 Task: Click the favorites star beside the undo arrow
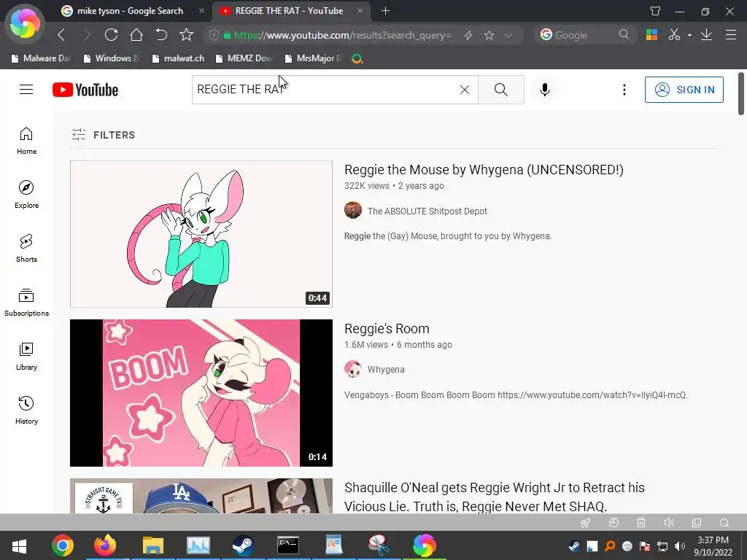tap(186, 35)
